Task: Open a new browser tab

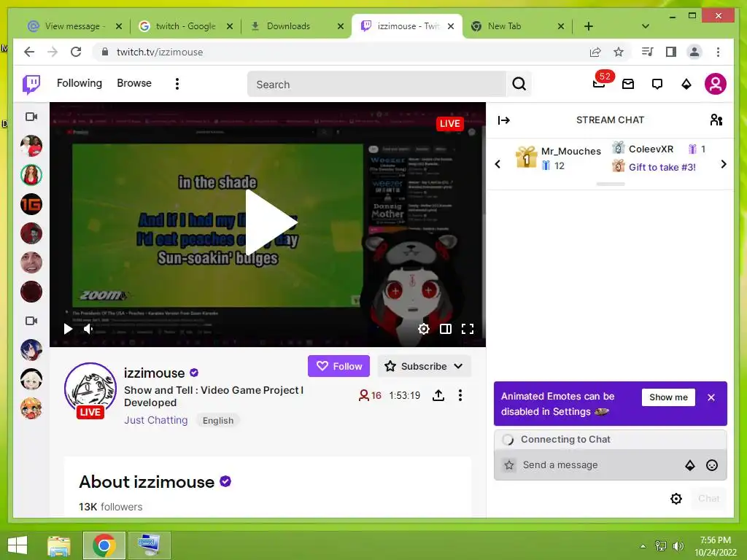Action: coord(589,26)
